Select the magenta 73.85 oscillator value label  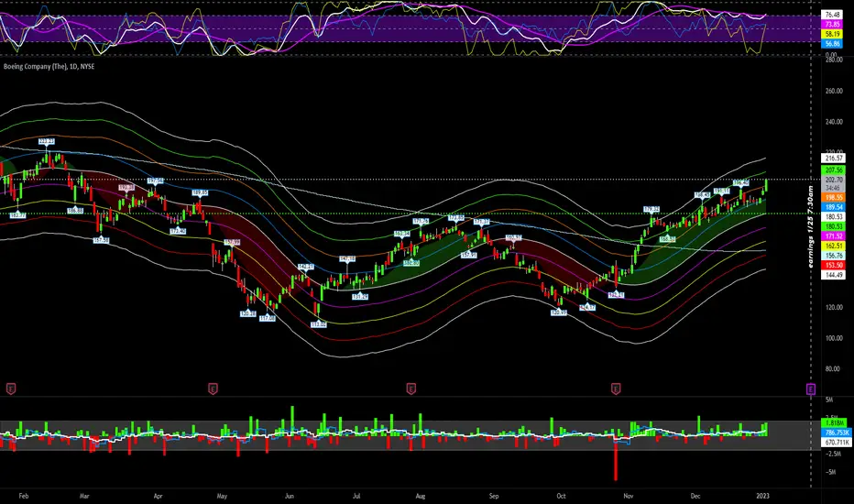[833, 25]
